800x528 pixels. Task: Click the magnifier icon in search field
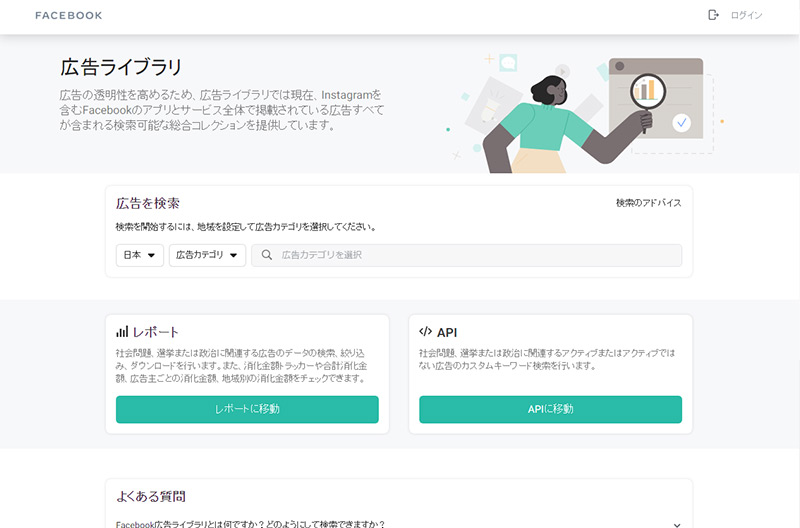(266, 255)
